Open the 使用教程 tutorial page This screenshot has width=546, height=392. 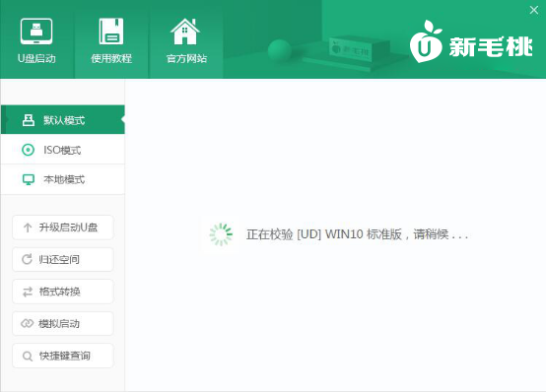pos(111,39)
